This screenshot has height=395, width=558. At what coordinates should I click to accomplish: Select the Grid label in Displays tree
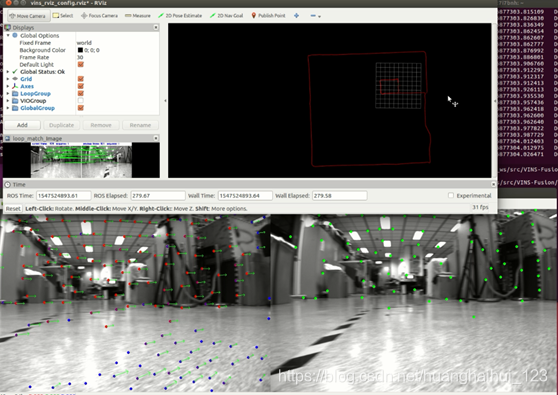click(x=26, y=79)
